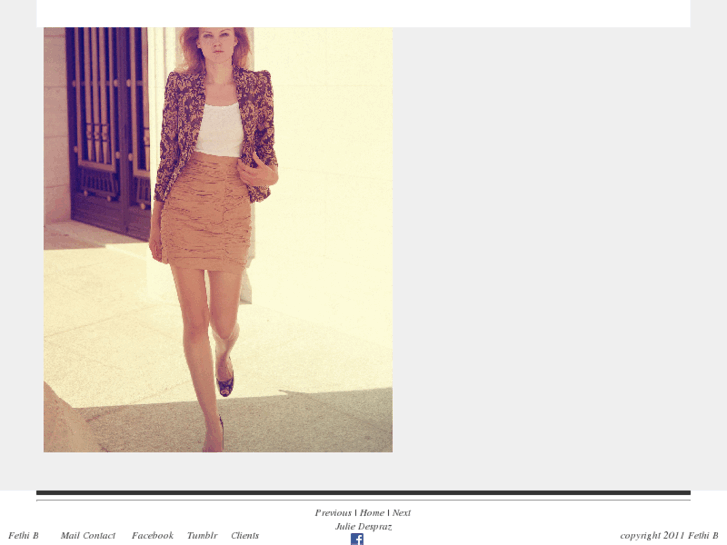The image size is (727, 545).
Task: Go to the Next photo
Action: pyautogui.click(x=402, y=513)
